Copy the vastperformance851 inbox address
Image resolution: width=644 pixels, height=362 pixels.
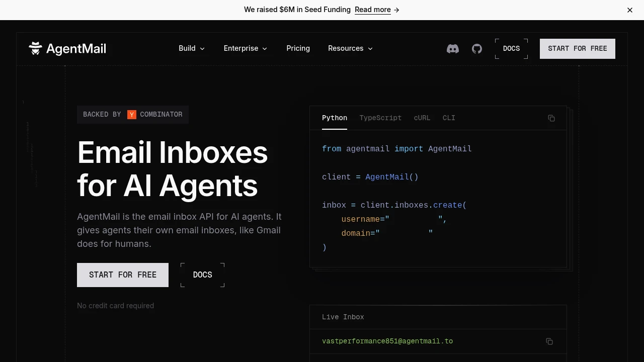click(x=549, y=341)
